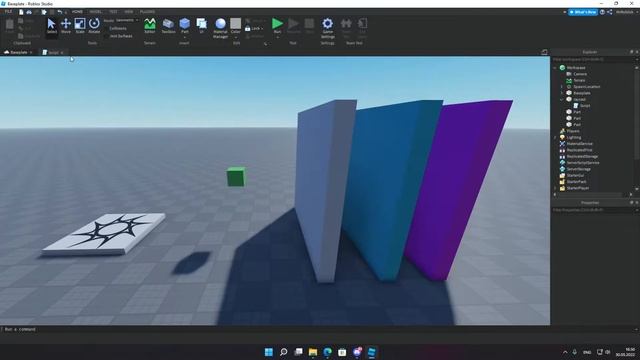This screenshot has width=640, height=360.
Task: Open the Lock tool dropdown arrow
Action: tap(262, 29)
